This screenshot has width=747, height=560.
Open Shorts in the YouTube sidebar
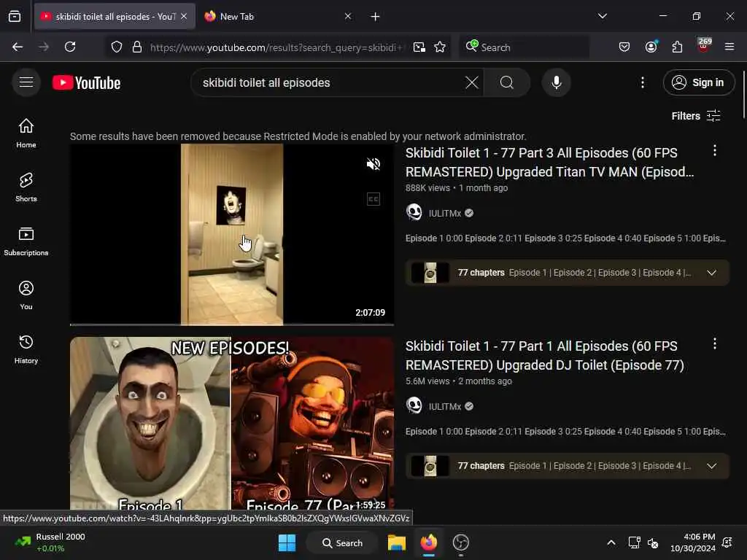[26, 187]
